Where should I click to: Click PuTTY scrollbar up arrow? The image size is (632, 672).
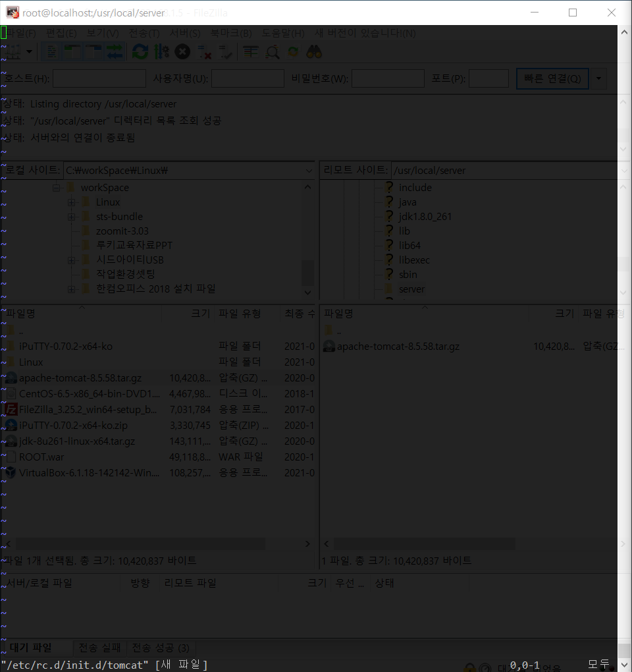point(624,32)
